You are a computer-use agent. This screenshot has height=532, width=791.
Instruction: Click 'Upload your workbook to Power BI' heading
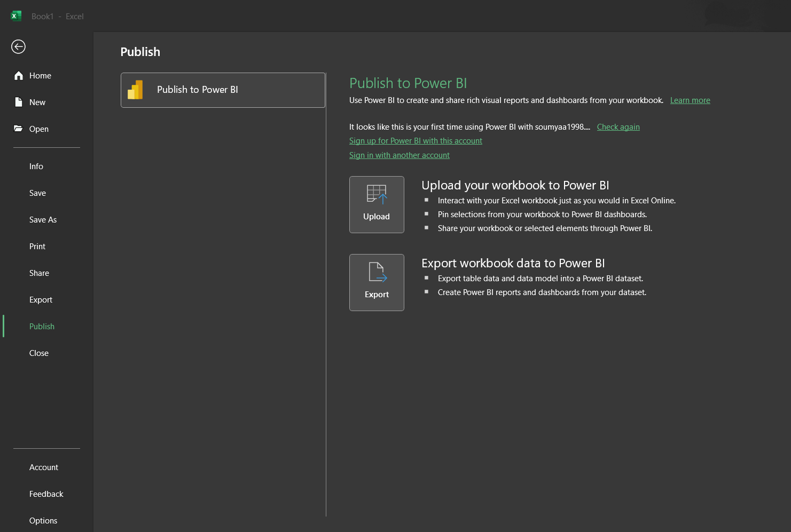pos(515,185)
